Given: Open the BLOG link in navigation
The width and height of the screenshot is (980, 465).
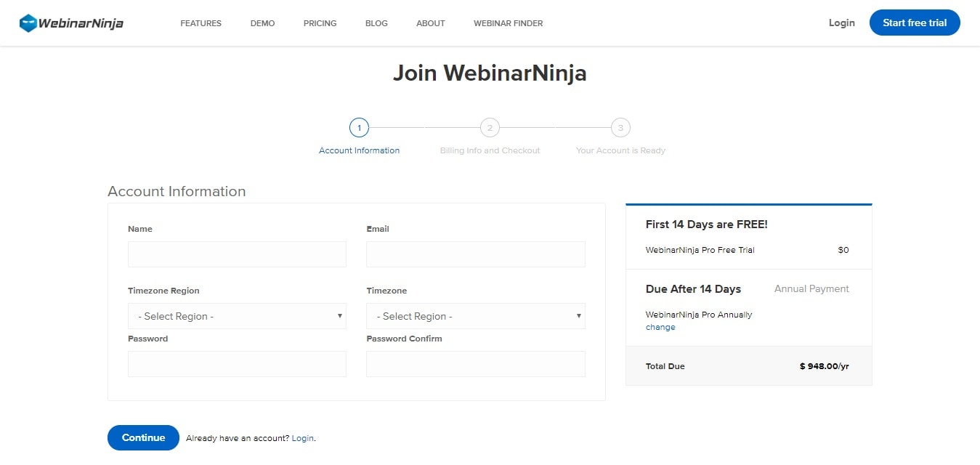Looking at the screenshot, I should [x=376, y=23].
